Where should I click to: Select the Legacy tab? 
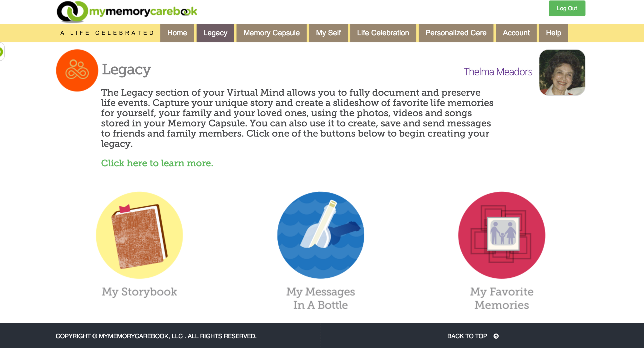pyautogui.click(x=215, y=33)
